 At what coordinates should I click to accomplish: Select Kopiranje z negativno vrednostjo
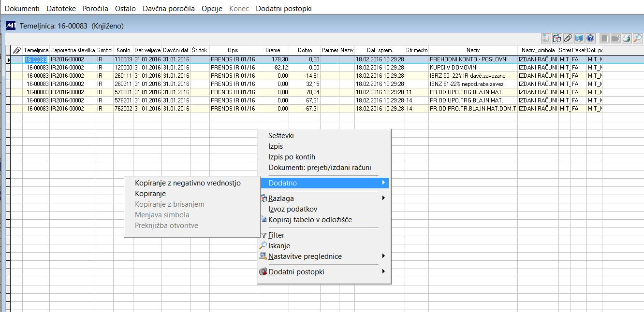point(188,183)
